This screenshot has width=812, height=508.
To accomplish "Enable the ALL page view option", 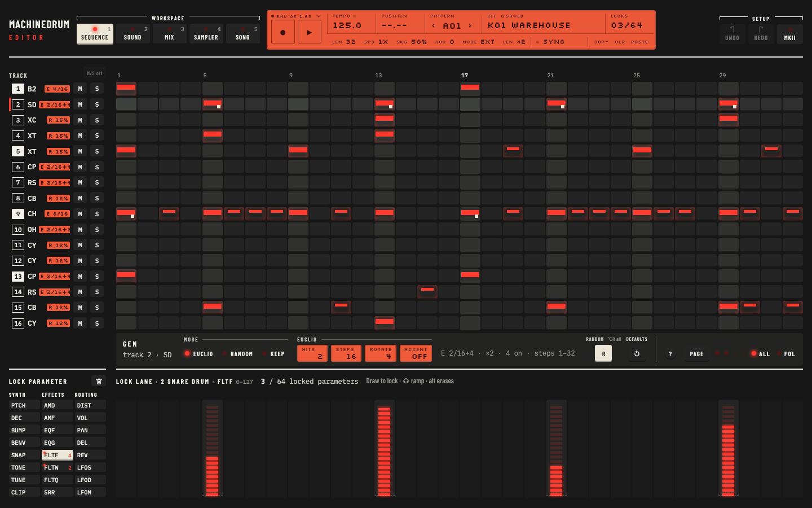I will tap(760, 354).
